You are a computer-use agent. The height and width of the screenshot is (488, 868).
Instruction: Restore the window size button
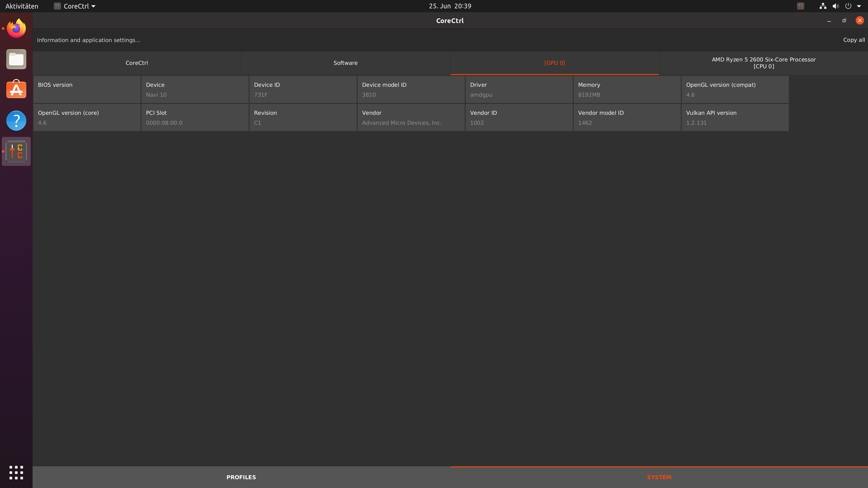pos(844,21)
